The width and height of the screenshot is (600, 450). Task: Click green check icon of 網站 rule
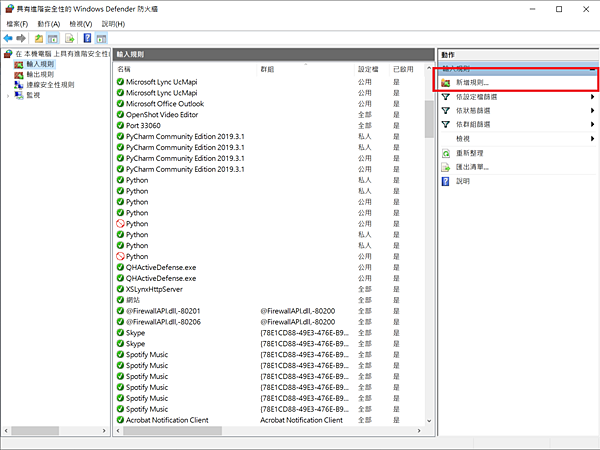click(x=120, y=300)
